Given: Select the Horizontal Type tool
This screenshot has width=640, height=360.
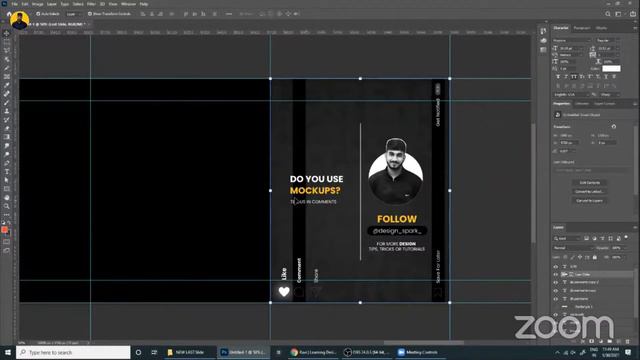Looking at the screenshot, I should click(x=7, y=171).
